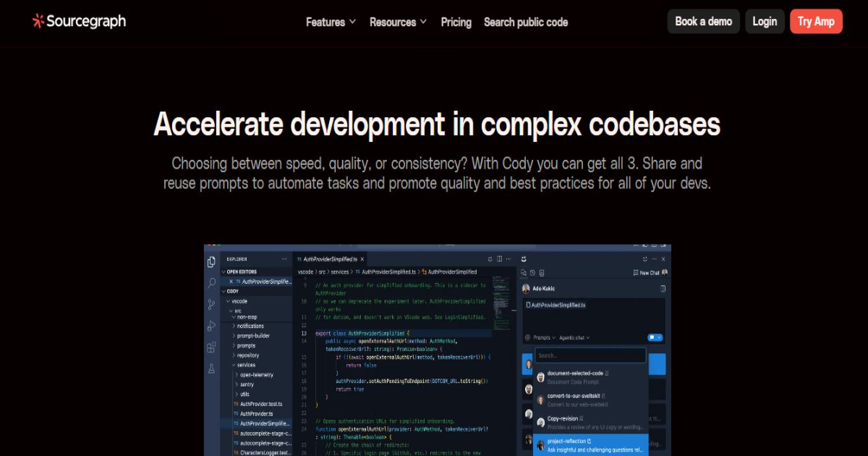
Task: Click the Try Amp button
Action: (816, 21)
